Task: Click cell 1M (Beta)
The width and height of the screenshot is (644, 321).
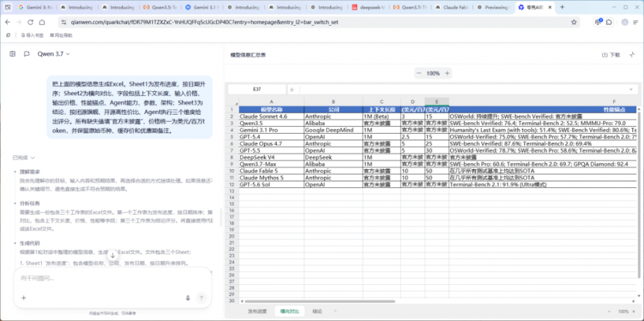Action: click(381, 116)
